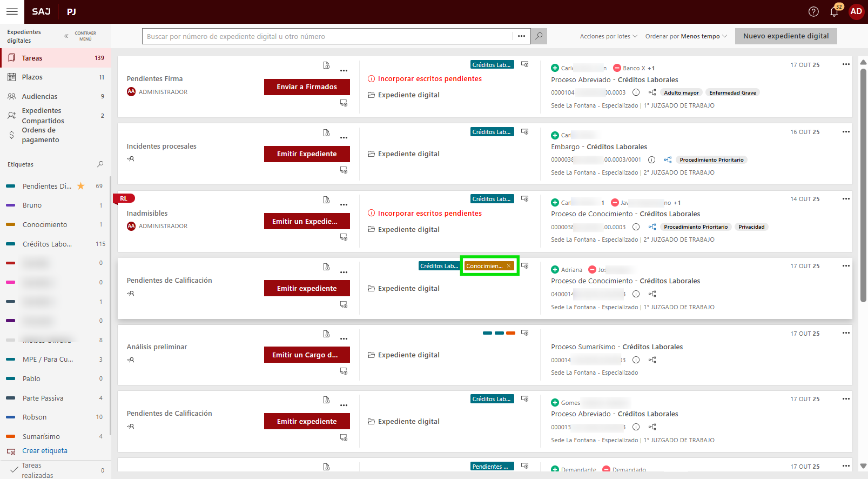This screenshot has height=479, width=868.
Task: Click the orange Sumarísimo label color
Action: [10, 437]
